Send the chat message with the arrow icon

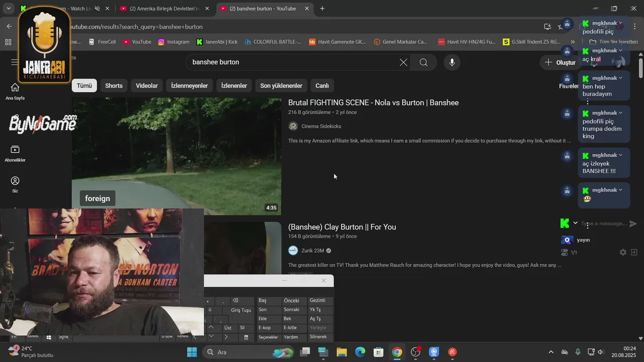[633, 224]
